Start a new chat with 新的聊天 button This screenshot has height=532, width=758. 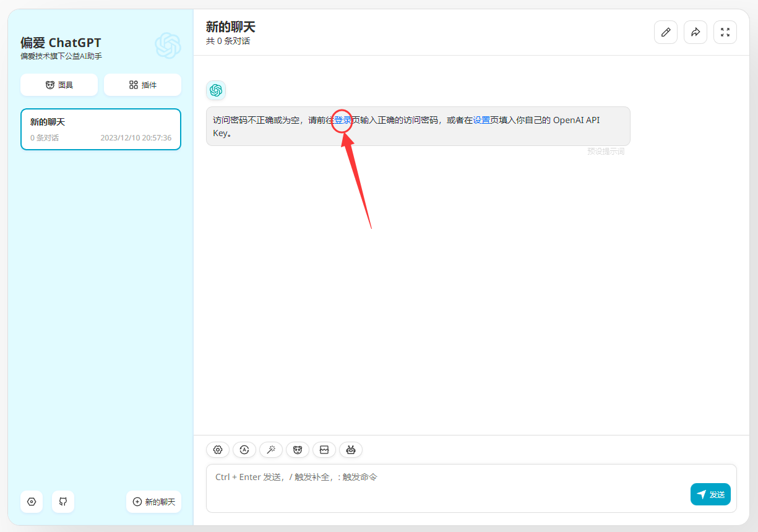coord(153,502)
